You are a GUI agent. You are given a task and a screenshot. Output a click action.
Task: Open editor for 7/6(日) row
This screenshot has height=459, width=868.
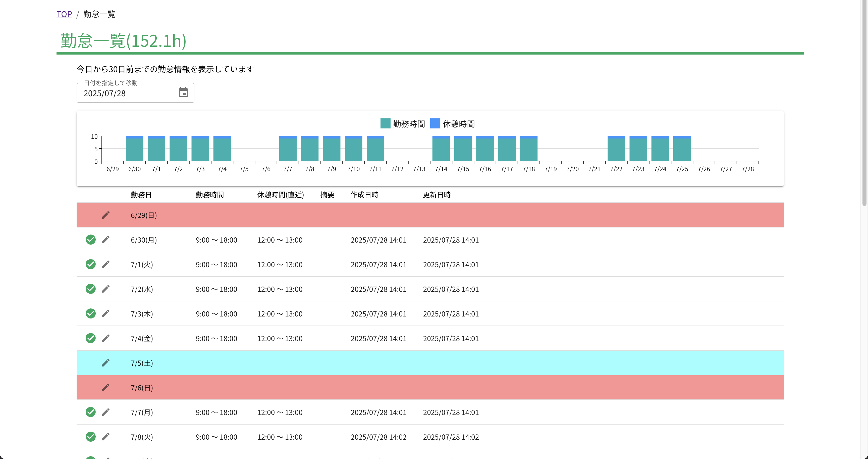(105, 388)
